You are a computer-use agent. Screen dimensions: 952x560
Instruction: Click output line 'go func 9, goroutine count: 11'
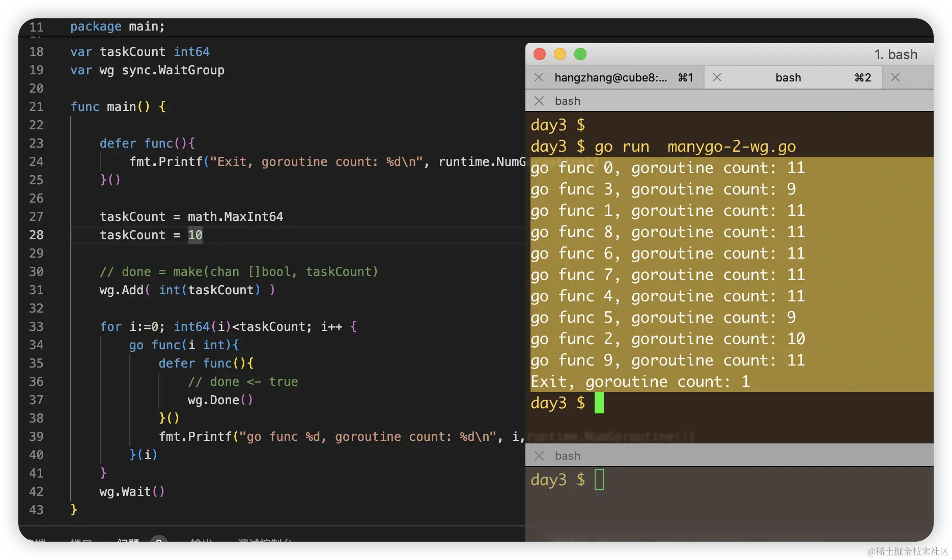[x=667, y=360]
